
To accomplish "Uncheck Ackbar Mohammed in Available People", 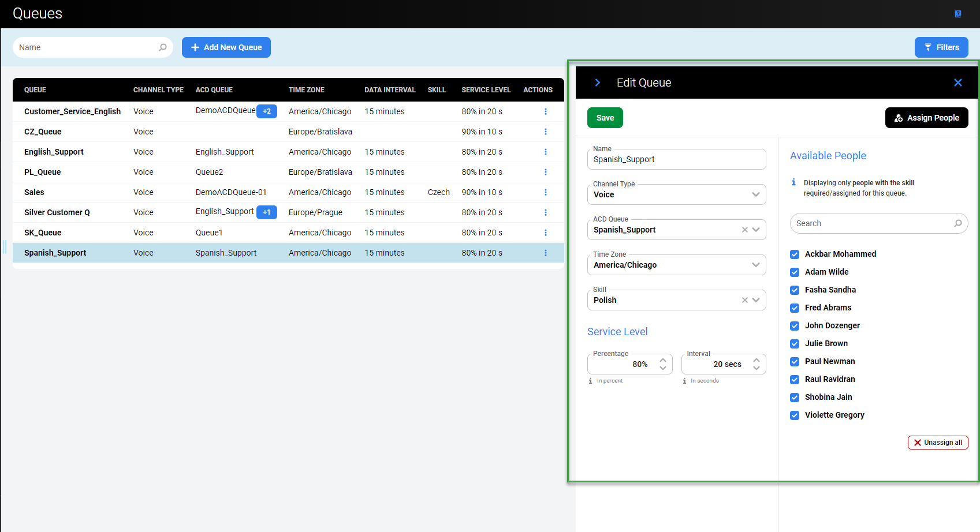I will (795, 254).
